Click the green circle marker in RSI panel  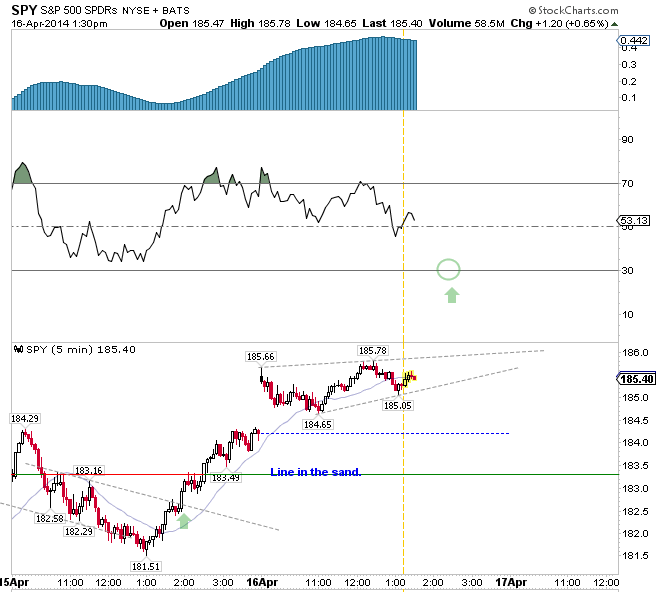(x=448, y=269)
